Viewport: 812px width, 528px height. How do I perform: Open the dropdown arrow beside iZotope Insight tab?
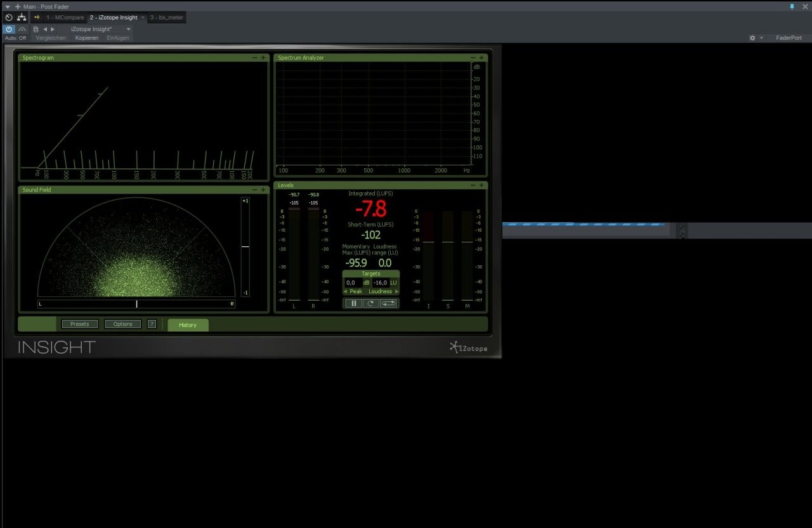tap(143, 18)
